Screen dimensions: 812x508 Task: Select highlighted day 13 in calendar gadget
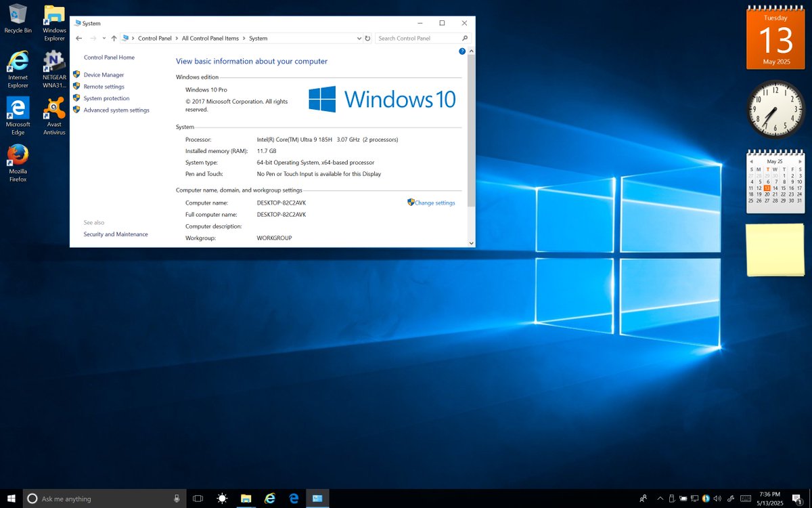[x=767, y=188]
